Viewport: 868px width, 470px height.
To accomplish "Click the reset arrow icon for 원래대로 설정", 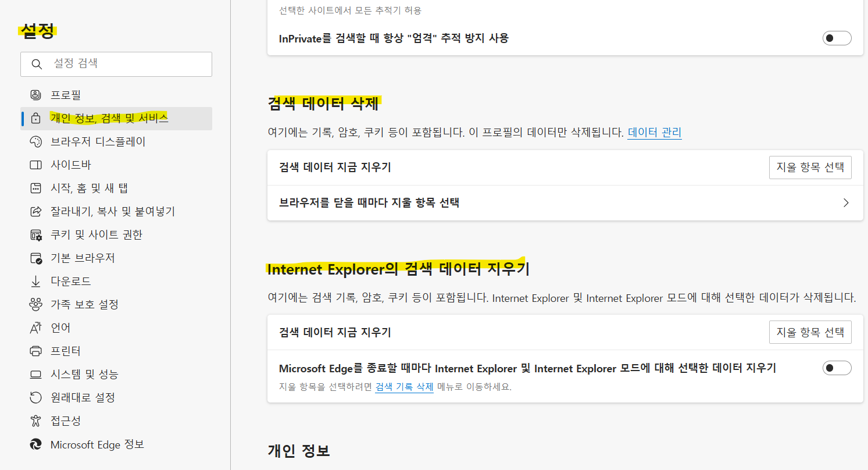I will pos(35,397).
